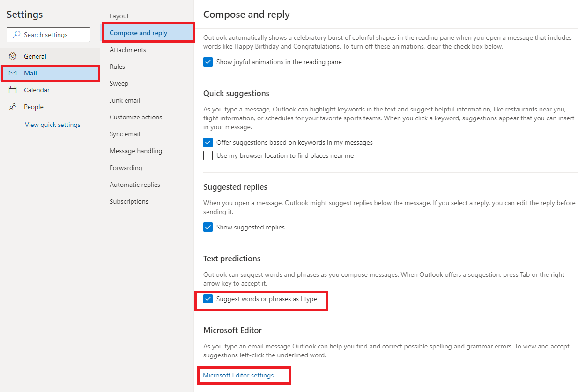Open Microsoft Editor settings
578x392 pixels.
click(238, 375)
